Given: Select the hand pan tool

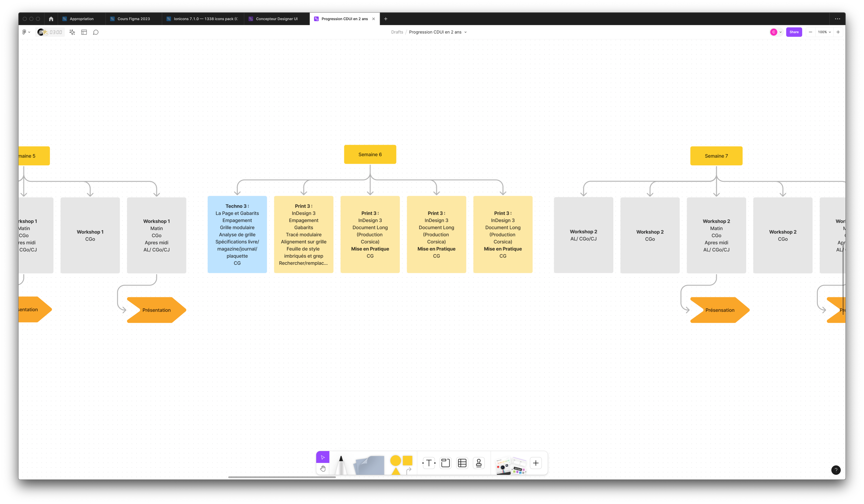Looking at the screenshot, I should (323, 469).
